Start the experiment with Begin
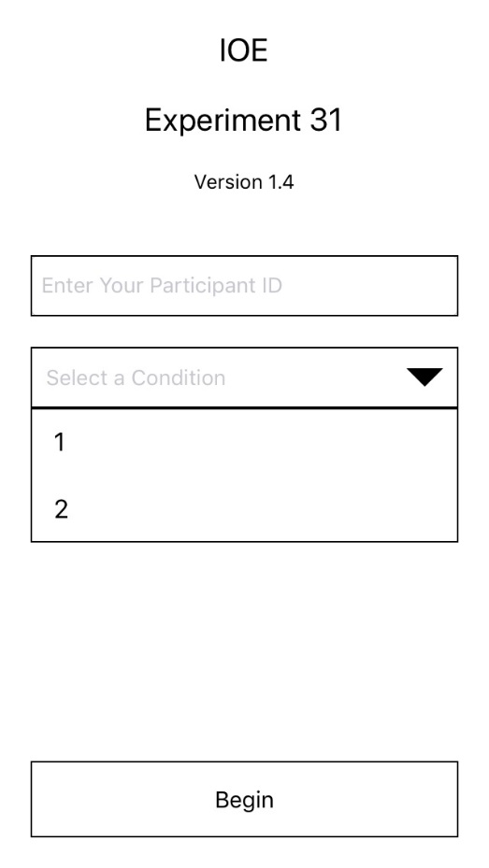 point(244,800)
